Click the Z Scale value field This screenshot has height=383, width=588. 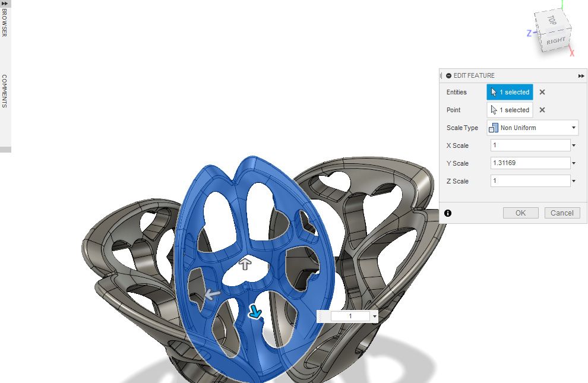point(529,181)
